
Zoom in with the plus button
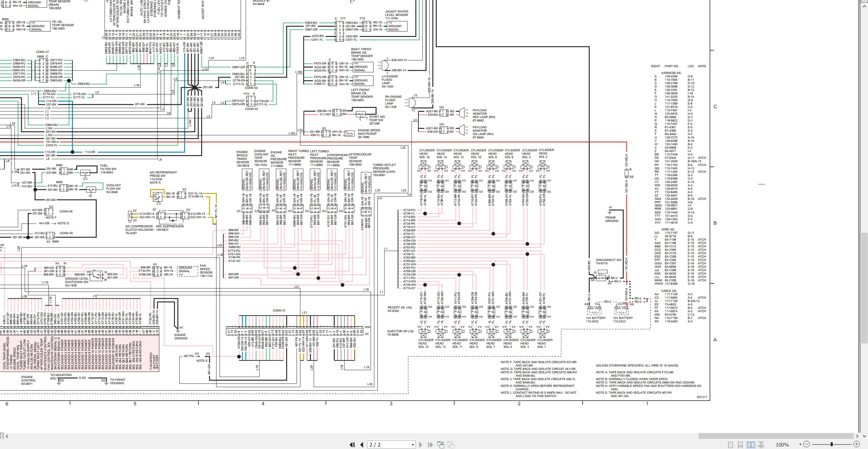[856, 444]
